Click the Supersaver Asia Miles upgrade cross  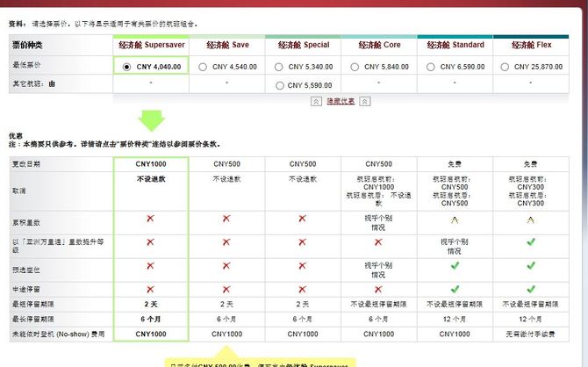150,242
